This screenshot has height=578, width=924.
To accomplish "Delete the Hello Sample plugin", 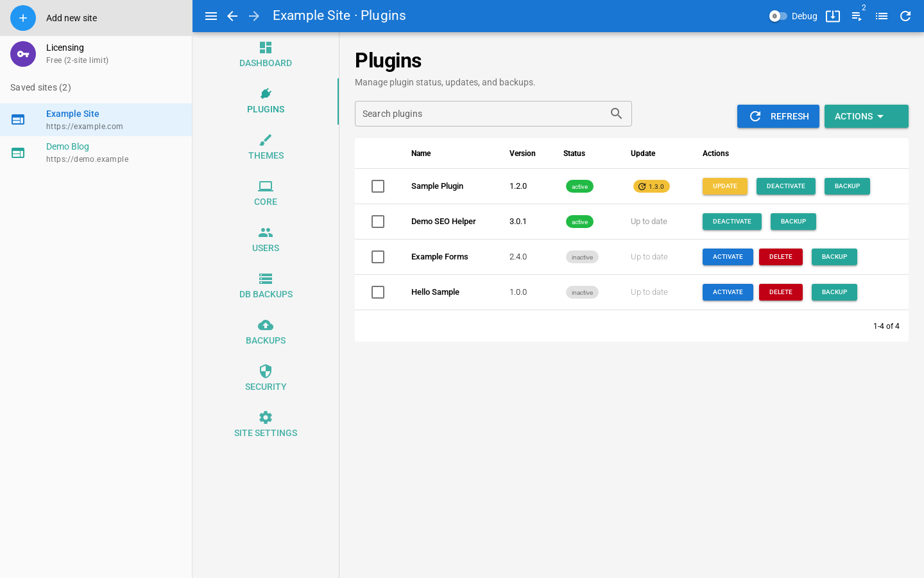I will (781, 292).
